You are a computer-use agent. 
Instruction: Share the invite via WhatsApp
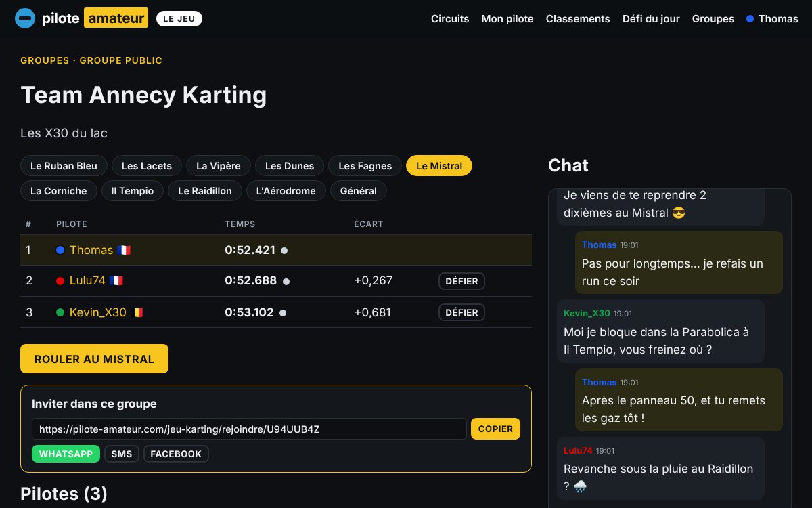[66, 454]
